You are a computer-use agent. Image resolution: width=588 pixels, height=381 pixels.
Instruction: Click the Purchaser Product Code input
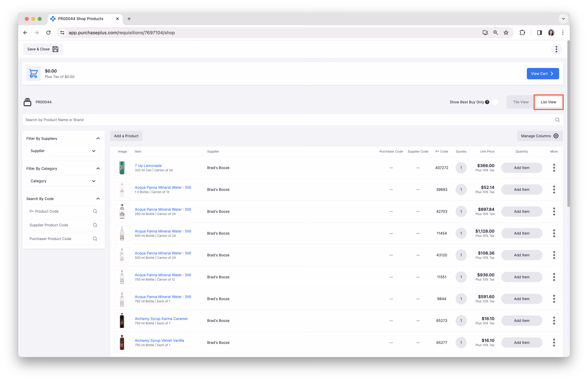point(63,239)
